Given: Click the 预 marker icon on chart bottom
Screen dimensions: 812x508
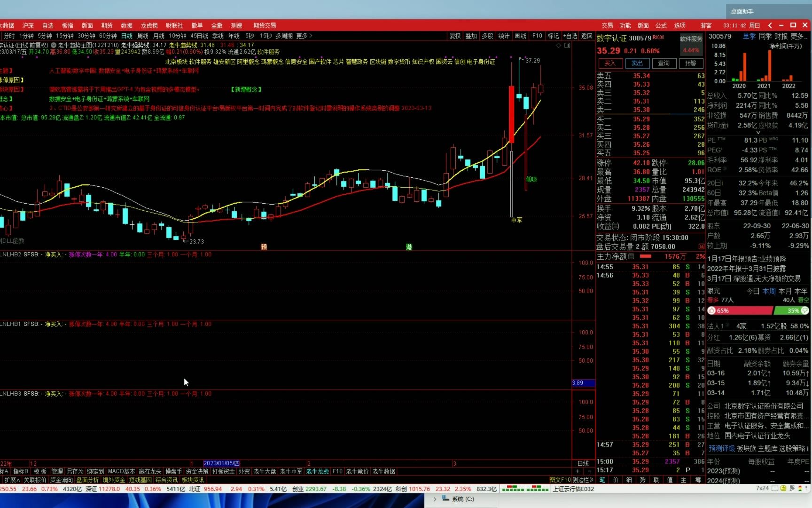Looking at the screenshot, I should click(264, 247).
